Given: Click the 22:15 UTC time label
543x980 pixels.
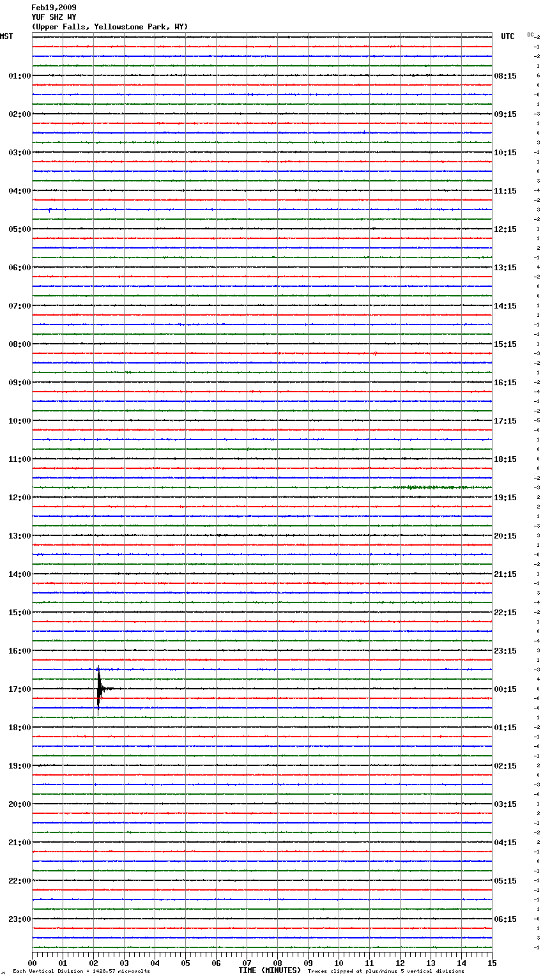Looking at the screenshot, I should tap(505, 613).
